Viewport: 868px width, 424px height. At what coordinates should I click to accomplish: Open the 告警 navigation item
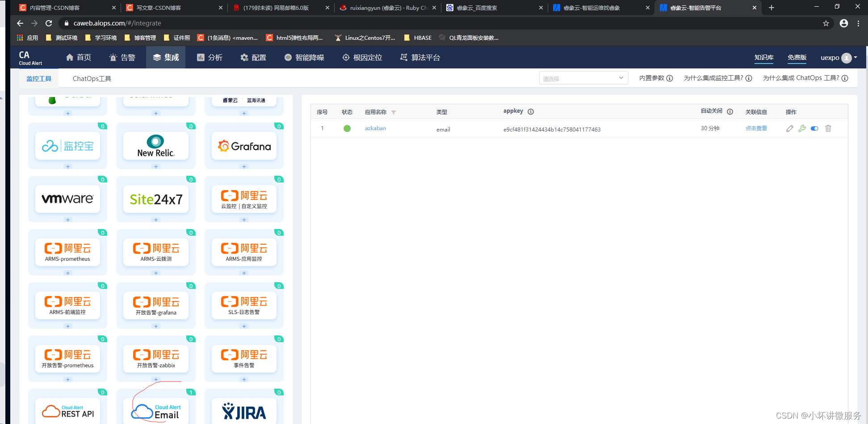click(x=122, y=57)
